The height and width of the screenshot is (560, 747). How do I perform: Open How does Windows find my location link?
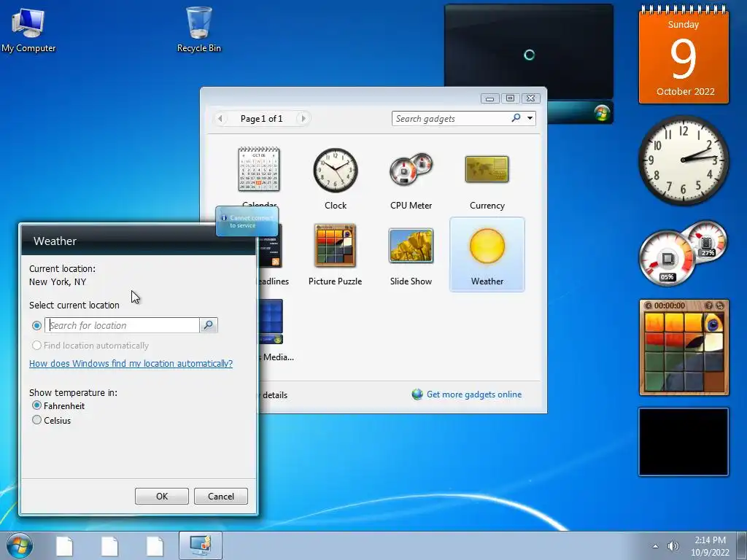[131, 363]
